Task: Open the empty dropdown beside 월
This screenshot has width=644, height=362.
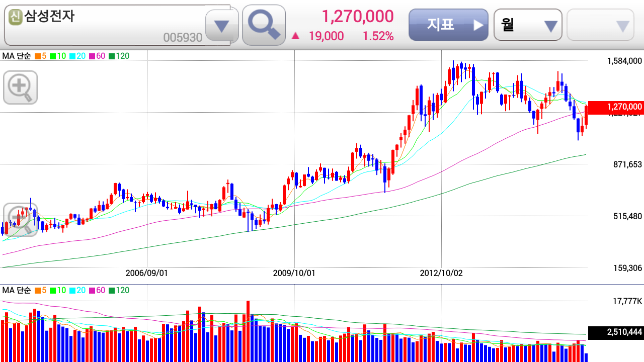Action: tap(601, 25)
